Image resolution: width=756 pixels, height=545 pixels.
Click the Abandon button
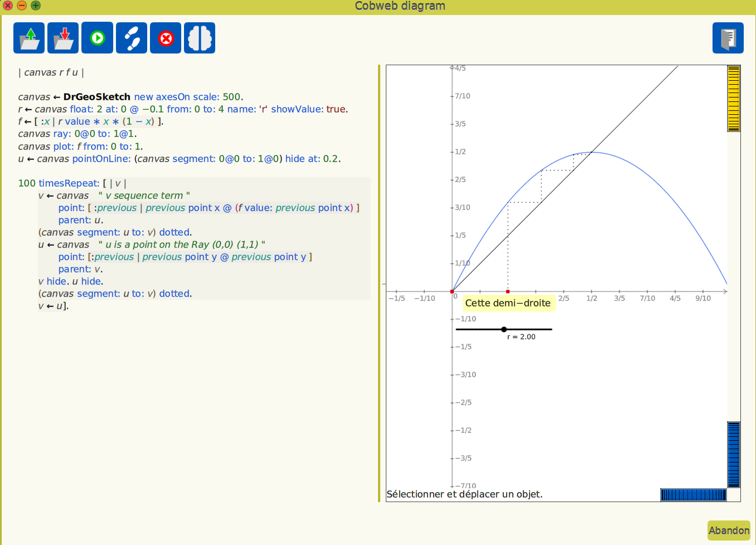pyautogui.click(x=729, y=531)
